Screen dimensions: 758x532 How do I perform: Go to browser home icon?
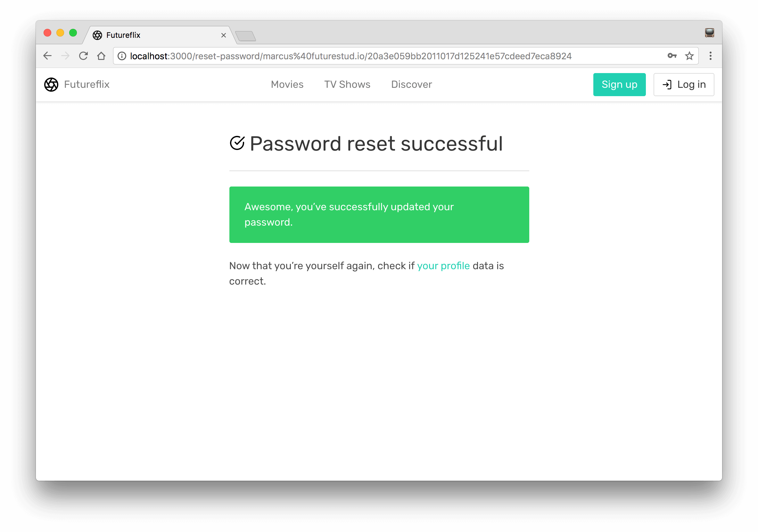point(101,56)
